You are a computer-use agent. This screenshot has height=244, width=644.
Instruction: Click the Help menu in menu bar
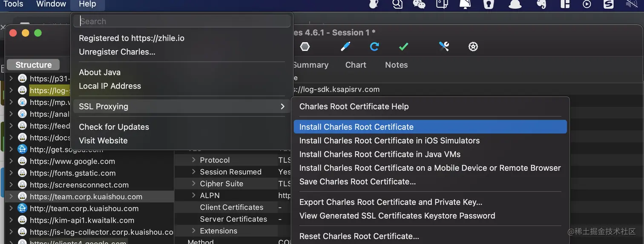pyautogui.click(x=87, y=4)
